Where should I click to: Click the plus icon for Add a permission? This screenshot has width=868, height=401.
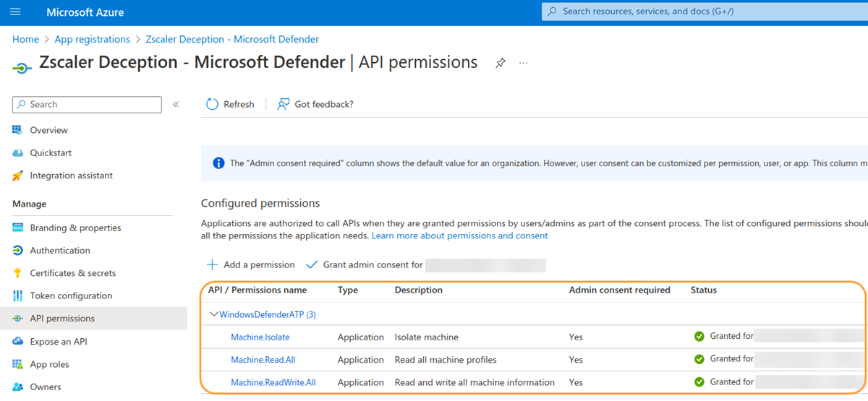213,264
